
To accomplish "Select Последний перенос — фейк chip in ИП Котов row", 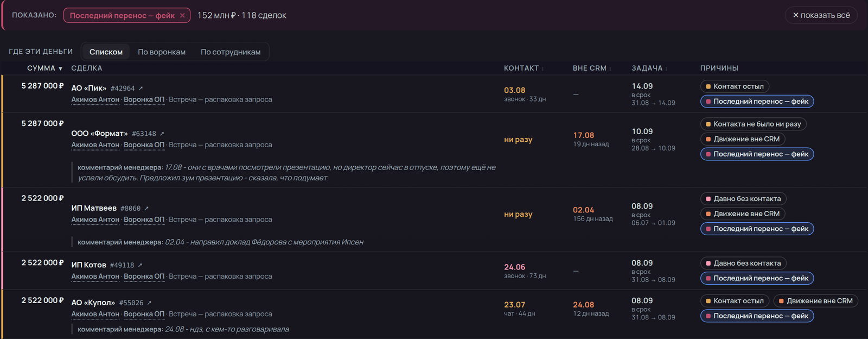I will [757, 278].
